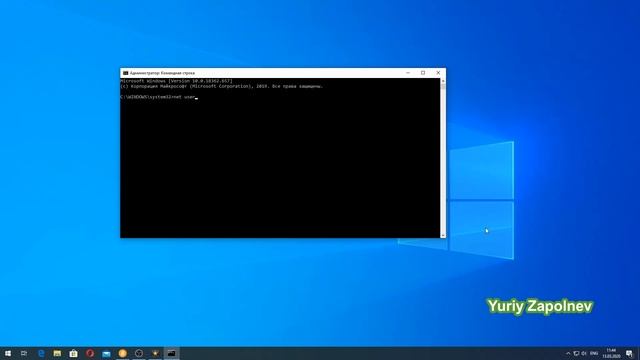Click the orange circle taskbar app icon
The height and width of the screenshot is (360, 640).
(x=122, y=353)
